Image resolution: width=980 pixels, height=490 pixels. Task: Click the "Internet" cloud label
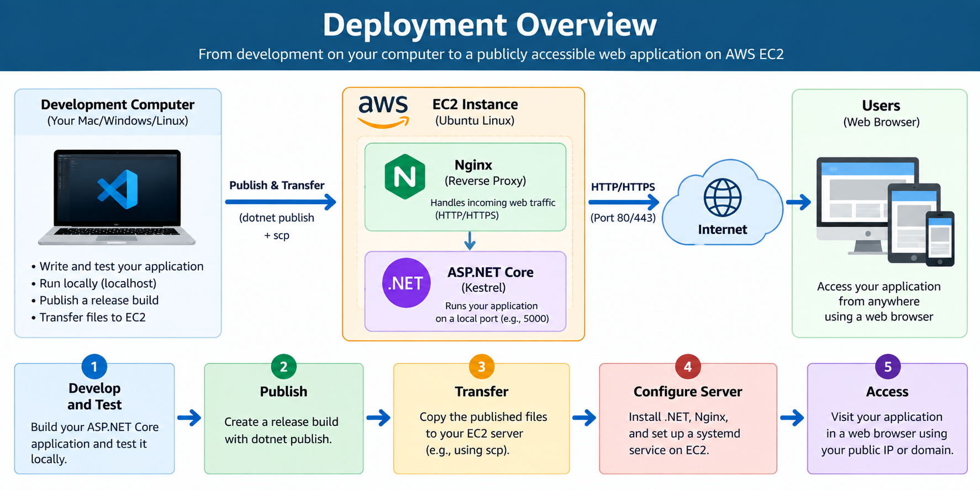[x=723, y=230]
